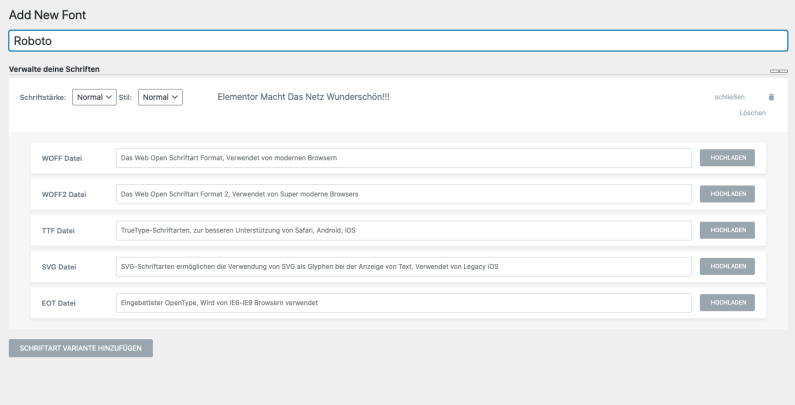The height and width of the screenshot is (405, 795).
Task: Open the Stil dropdown
Action: click(160, 97)
